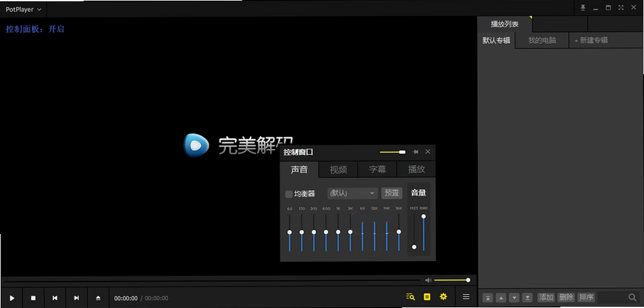Image resolution: width=644 pixels, height=308 pixels.
Task: Open the hamburger menu icon
Action: pyautogui.click(x=466, y=296)
